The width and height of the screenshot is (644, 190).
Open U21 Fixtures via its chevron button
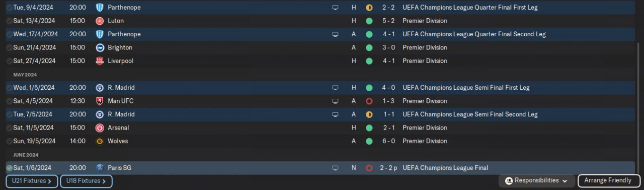tap(32, 181)
